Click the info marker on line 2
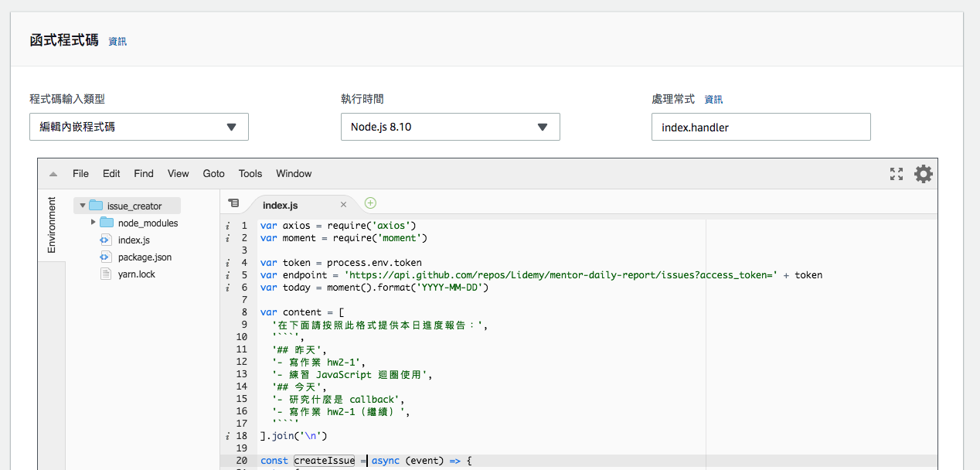Viewport: 980px width, 470px height. tap(227, 238)
